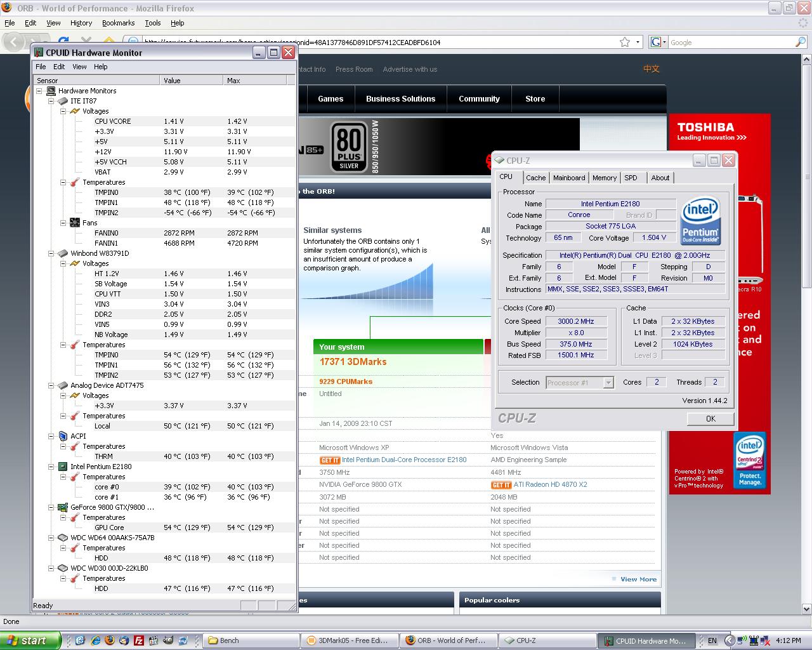Screen dimensions: 812x650
Task: Switch to the SPD tab in CPU-Z
Action: point(631,178)
